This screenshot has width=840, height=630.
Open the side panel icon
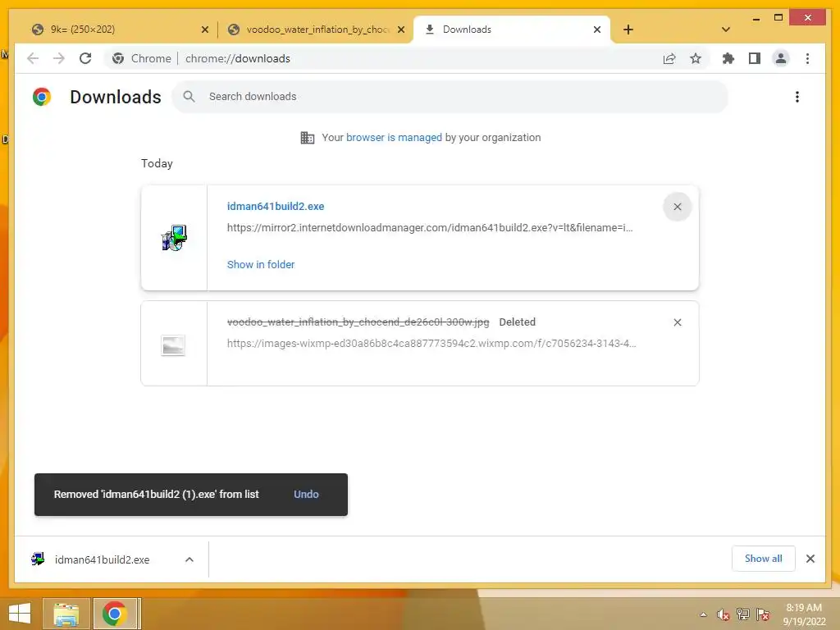coord(755,58)
